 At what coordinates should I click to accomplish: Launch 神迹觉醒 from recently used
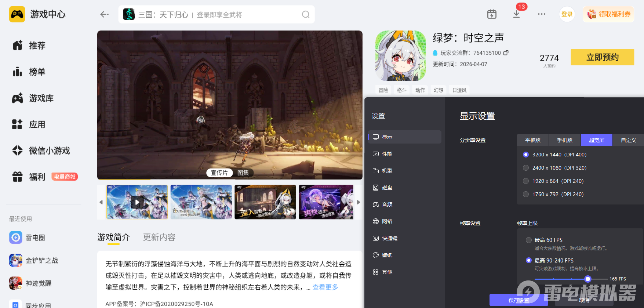click(x=30, y=283)
